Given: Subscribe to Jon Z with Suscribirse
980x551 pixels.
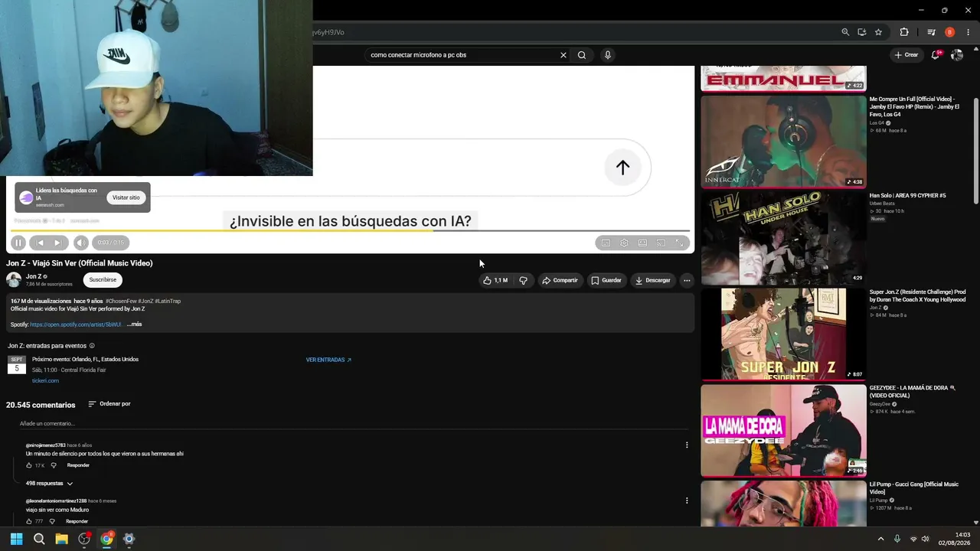Looking at the screenshot, I should click(x=103, y=280).
